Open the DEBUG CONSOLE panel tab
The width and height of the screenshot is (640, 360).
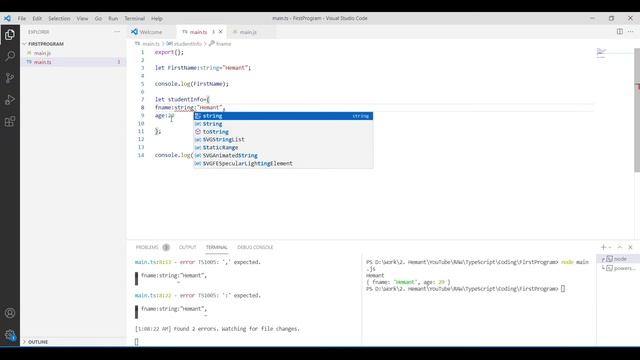point(255,247)
